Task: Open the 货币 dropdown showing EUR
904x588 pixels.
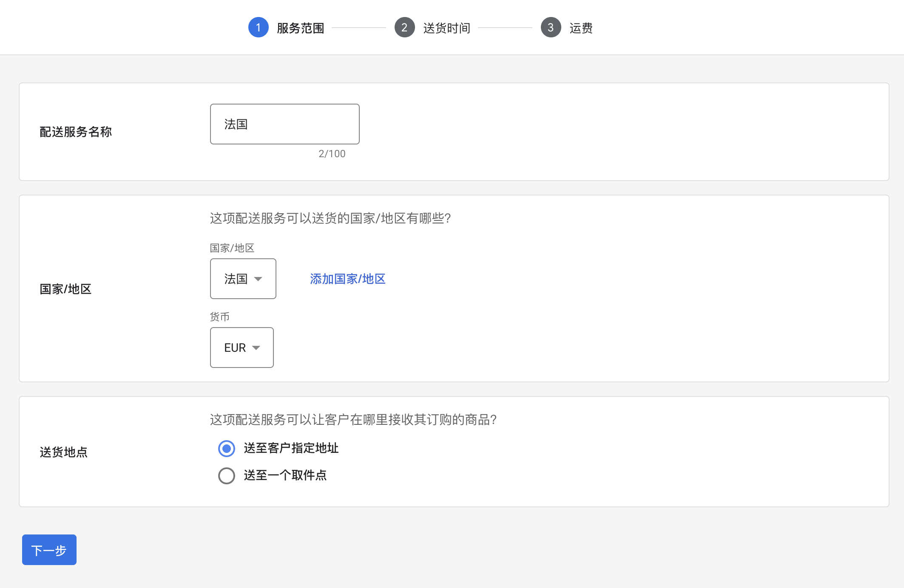Action: pyautogui.click(x=242, y=348)
